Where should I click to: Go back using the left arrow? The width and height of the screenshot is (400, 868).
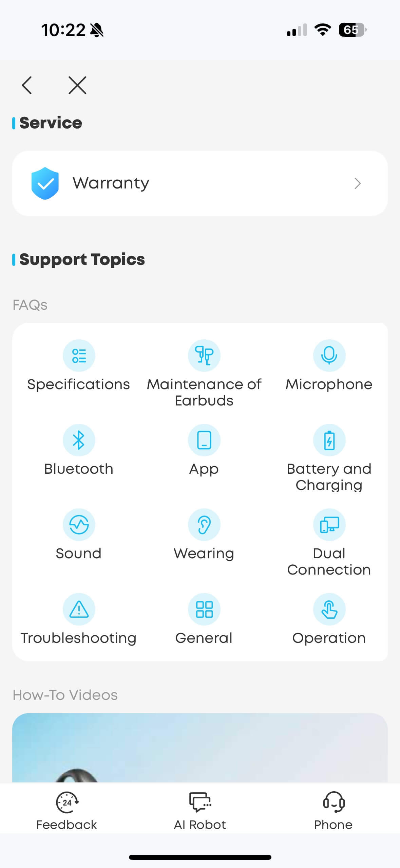[x=27, y=85]
